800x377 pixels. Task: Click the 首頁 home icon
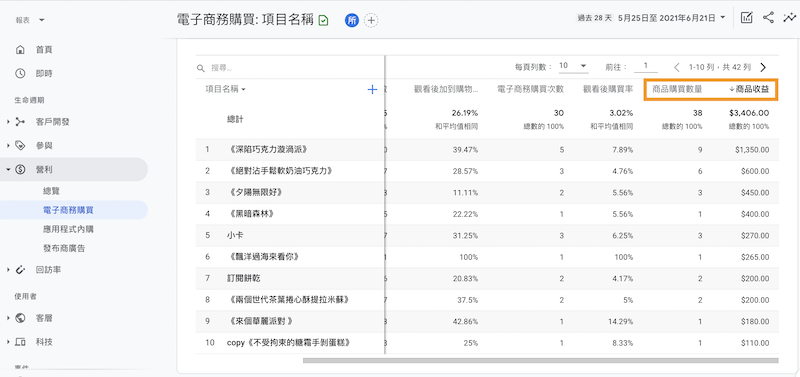(20, 49)
